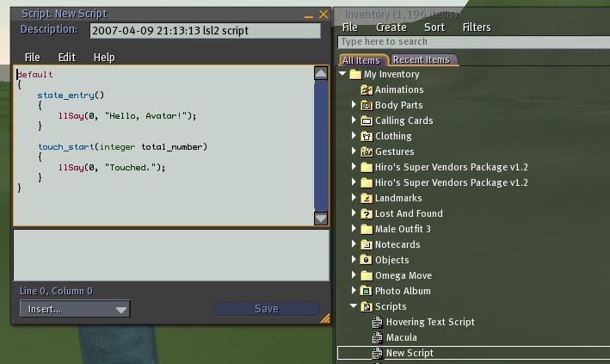The image size is (610, 364).
Task: Click the Male Outfit 3 folder icon
Action: [x=367, y=229]
